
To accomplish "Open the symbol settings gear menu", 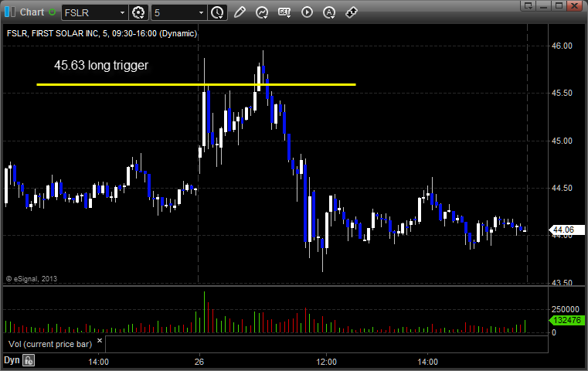I will pos(138,12).
